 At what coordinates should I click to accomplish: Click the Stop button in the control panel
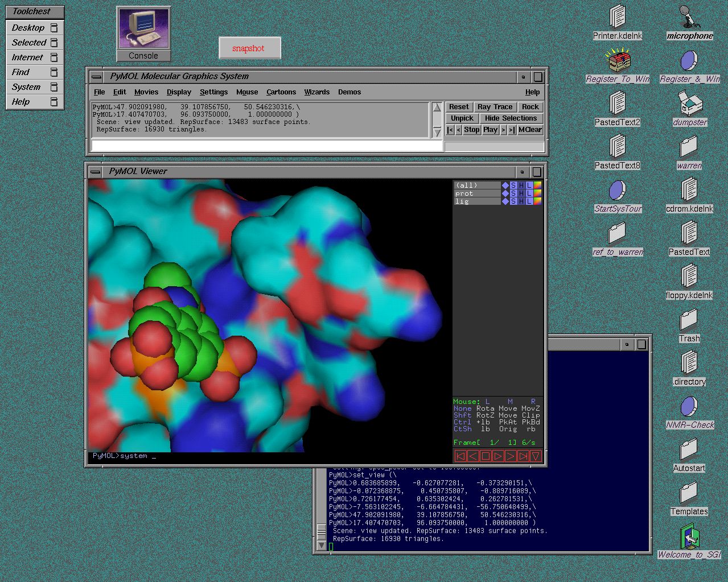[x=472, y=130]
